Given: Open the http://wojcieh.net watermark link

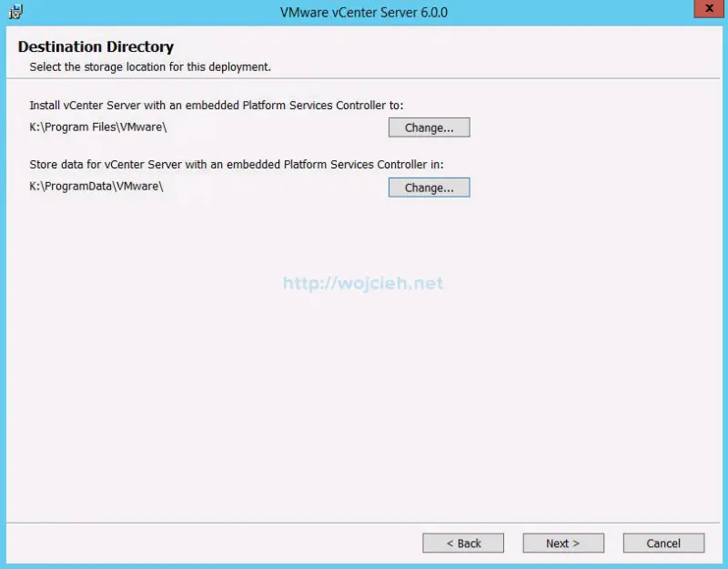Looking at the screenshot, I should 363,282.
